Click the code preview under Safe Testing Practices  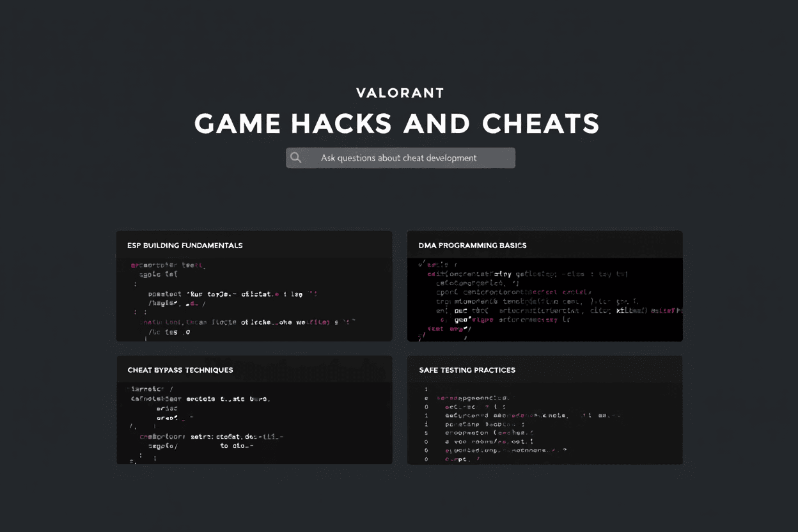(545, 423)
